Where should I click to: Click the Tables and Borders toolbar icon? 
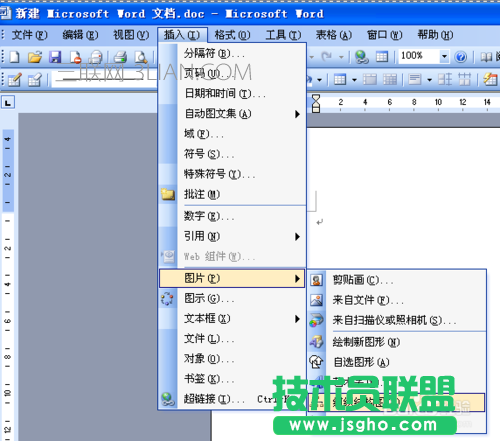coord(382,57)
